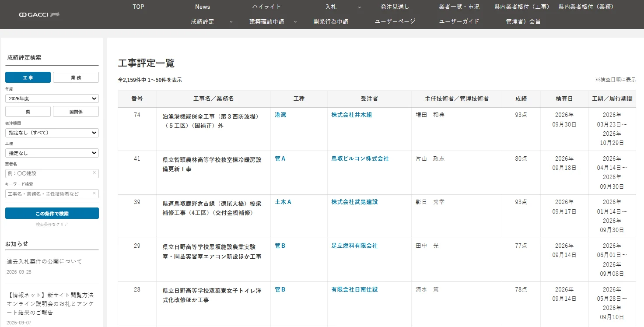Image resolution: width=644 pixels, height=327 pixels.
Task: Open 県内業者格付（業務） menu item
Action: [x=586, y=7]
